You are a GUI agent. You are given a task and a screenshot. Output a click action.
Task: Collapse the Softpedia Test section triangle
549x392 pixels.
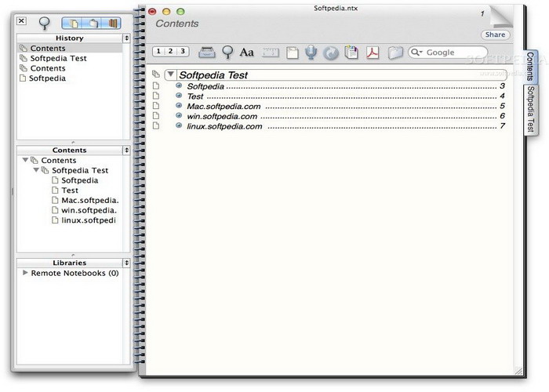click(x=170, y=74)
